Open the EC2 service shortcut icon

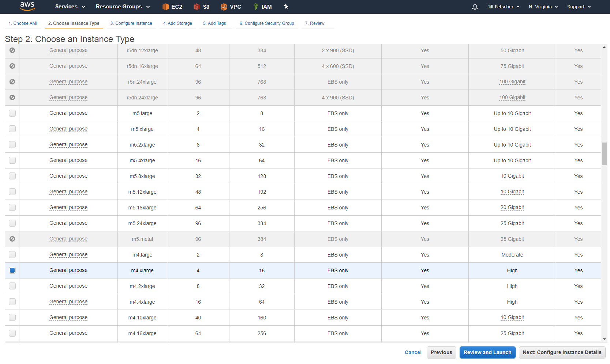tap(165, 7)
